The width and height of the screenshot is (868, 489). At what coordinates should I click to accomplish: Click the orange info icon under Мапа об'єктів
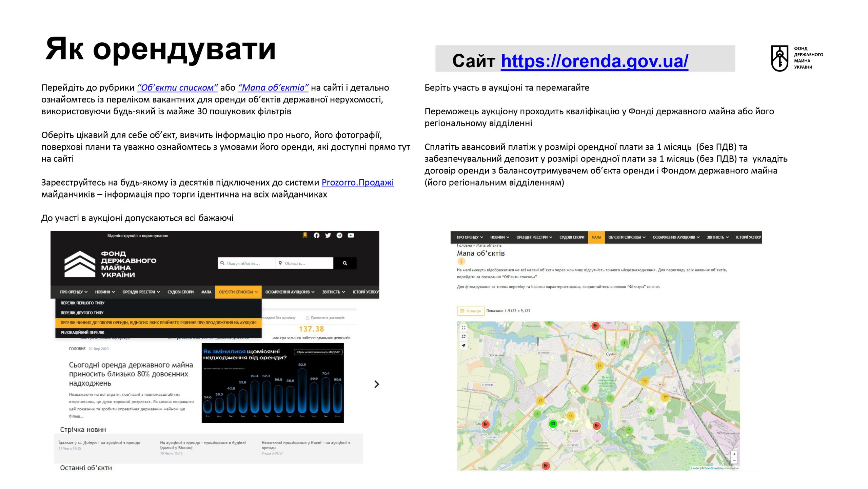pyautogui.click(x=461, y=261)
